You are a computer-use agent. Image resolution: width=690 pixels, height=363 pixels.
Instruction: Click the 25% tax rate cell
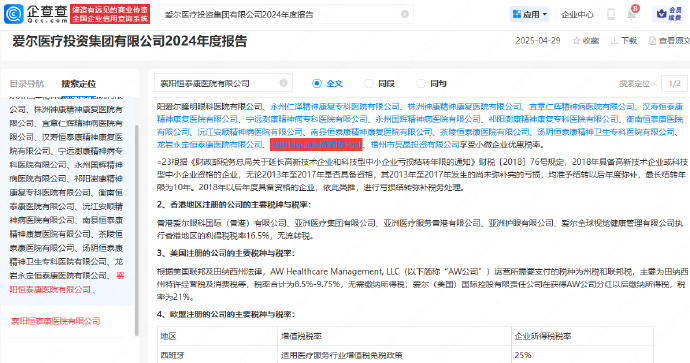tap(582, 355)
